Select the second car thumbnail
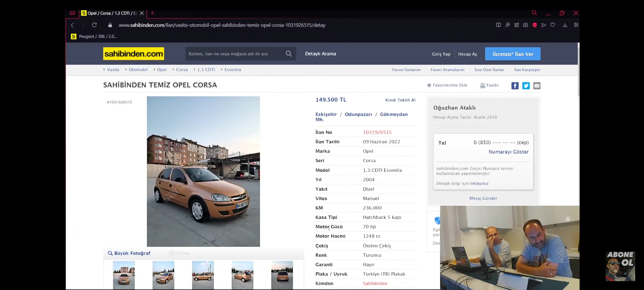The image size is (644, 290). (163, 275)
